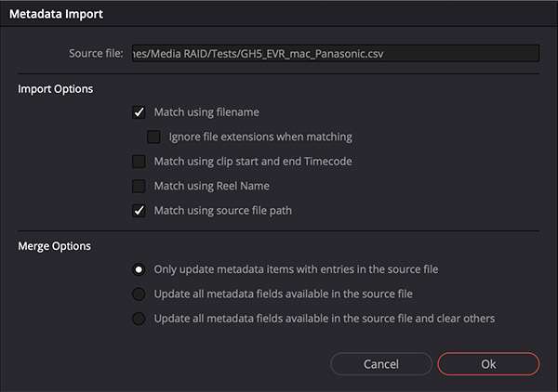This screenshot has height=392, width=558.
Task: Click the Metadata Import title bar
Action: (x=279, y=14)
